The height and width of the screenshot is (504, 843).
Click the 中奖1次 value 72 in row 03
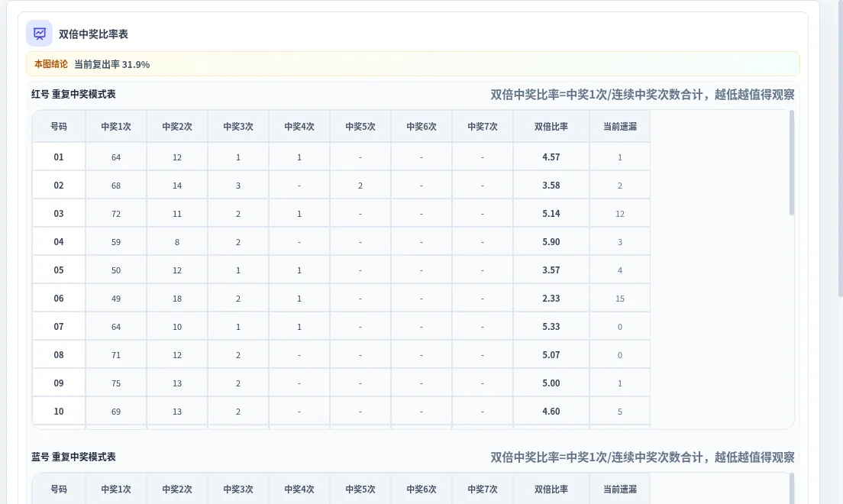click(x=116, y=214)
